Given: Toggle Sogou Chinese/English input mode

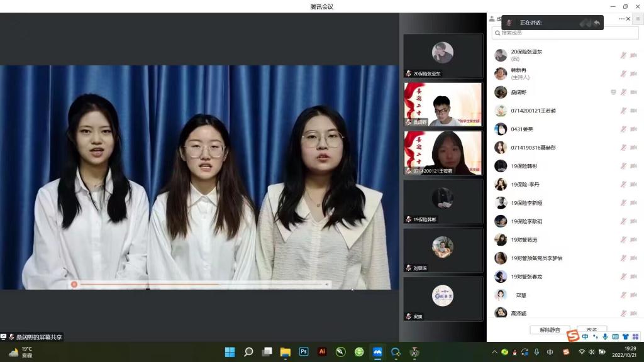Looking at the screenshot, I should point(586,336).
